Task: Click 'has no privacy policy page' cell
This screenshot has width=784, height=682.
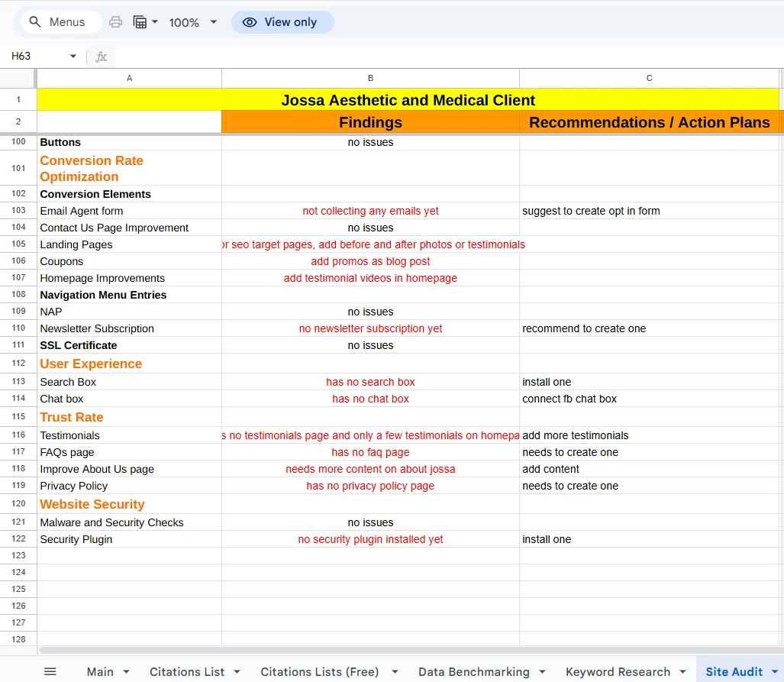Action: (x=370, y=486)
